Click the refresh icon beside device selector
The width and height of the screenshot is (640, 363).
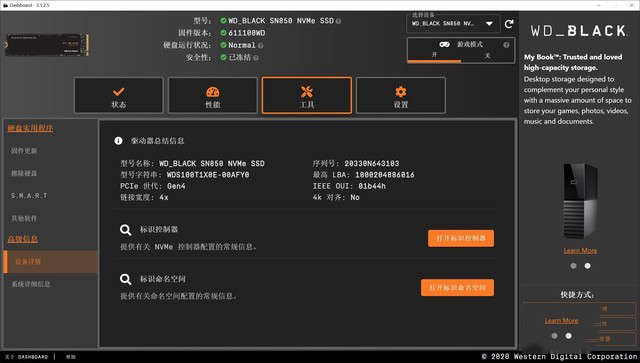509,24
